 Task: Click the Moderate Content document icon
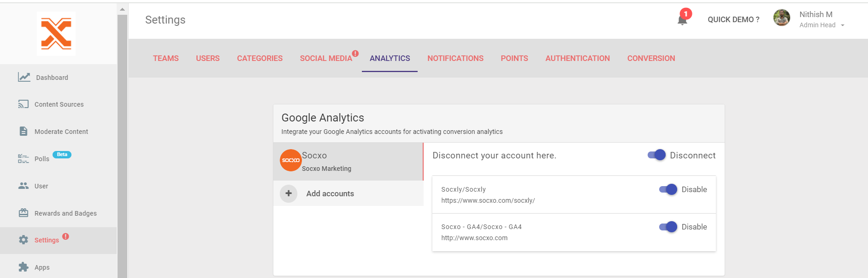coord(24,131)
